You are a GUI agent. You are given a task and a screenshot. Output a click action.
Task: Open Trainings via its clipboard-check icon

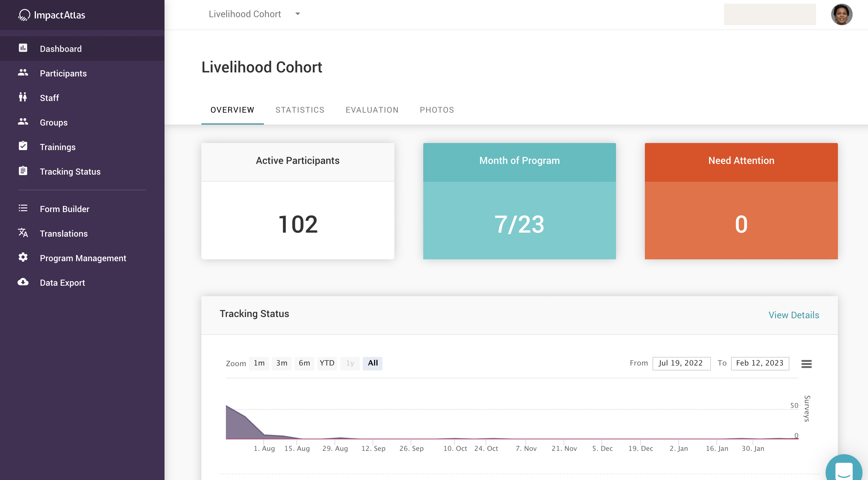23,146
